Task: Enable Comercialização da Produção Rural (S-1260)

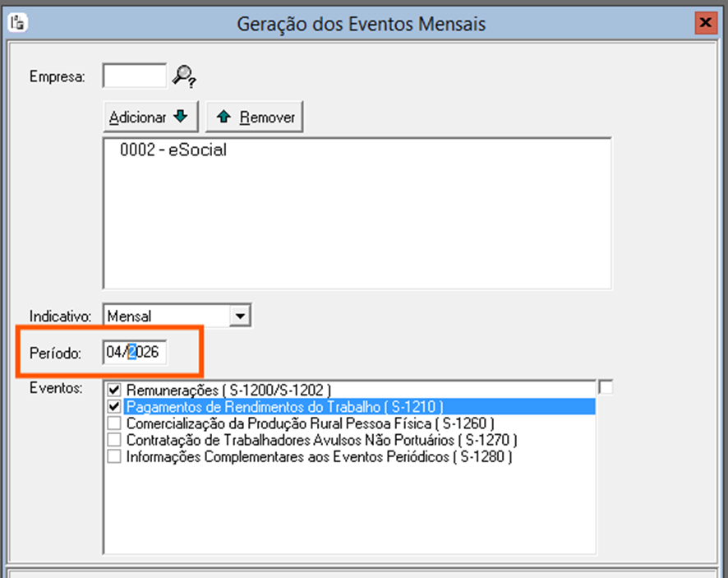Action: 114,423
